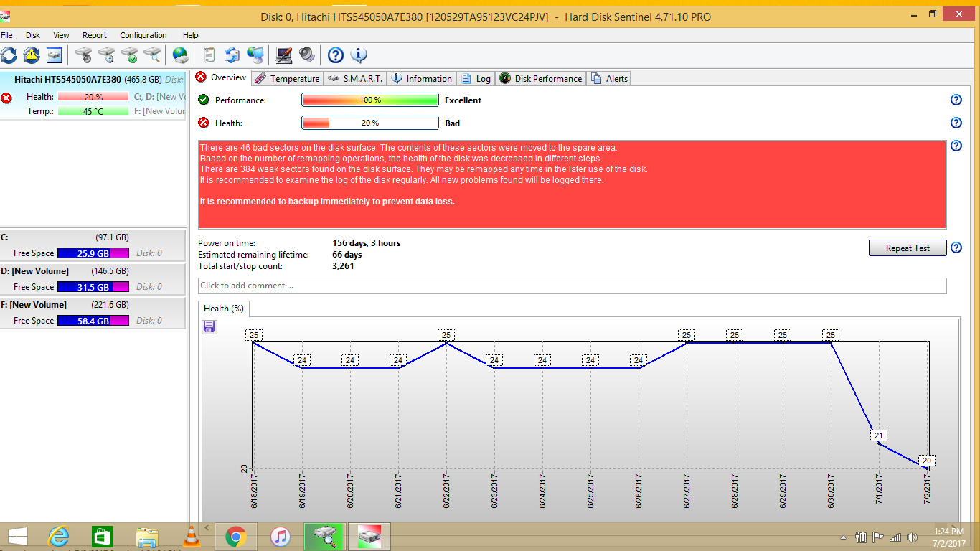Click the help icon next to Performance bar
This screenshot has width=980, height=551.
point(956,100)
